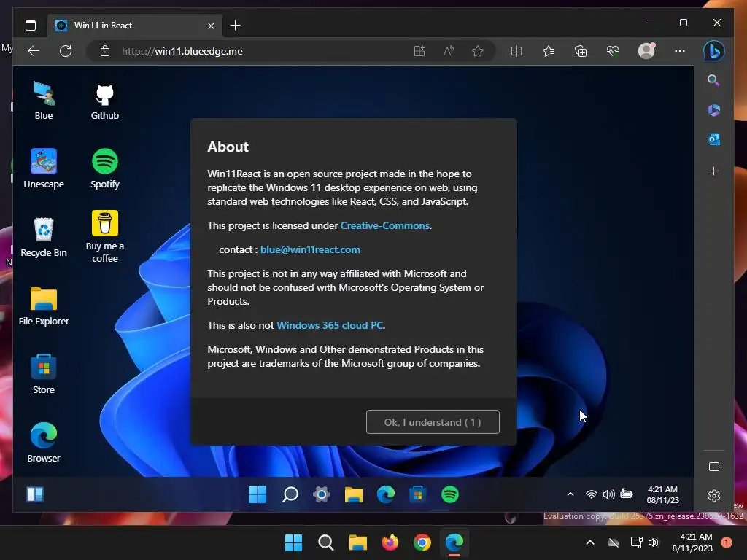747x560 pixels.
Task: Go back in Edge browser
Action: coord(34,51)
